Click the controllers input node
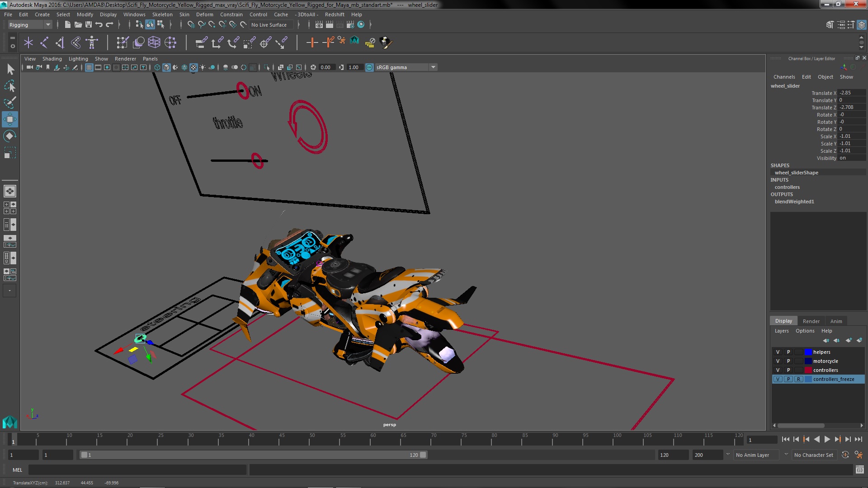Screen dimensions: 868x488 787,187
